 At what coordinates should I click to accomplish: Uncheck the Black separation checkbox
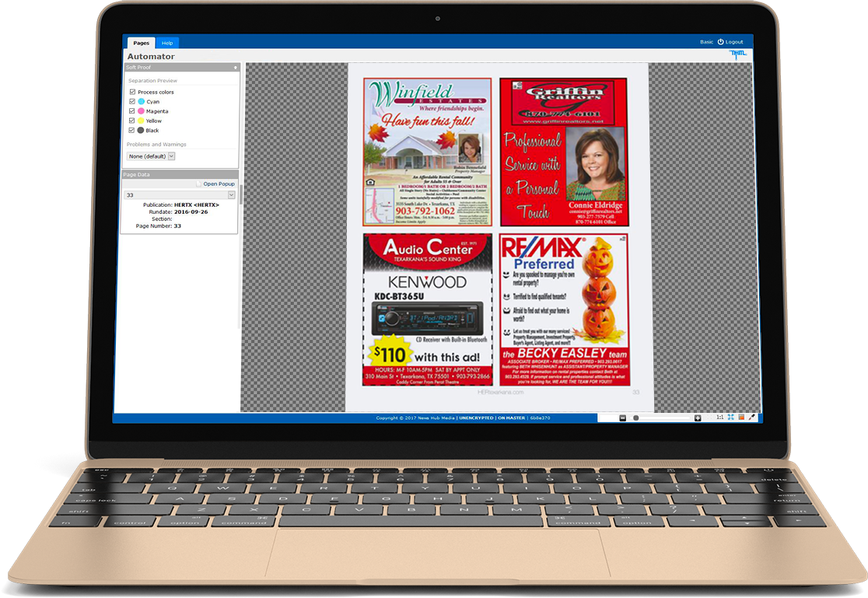(x=131, y=130)
